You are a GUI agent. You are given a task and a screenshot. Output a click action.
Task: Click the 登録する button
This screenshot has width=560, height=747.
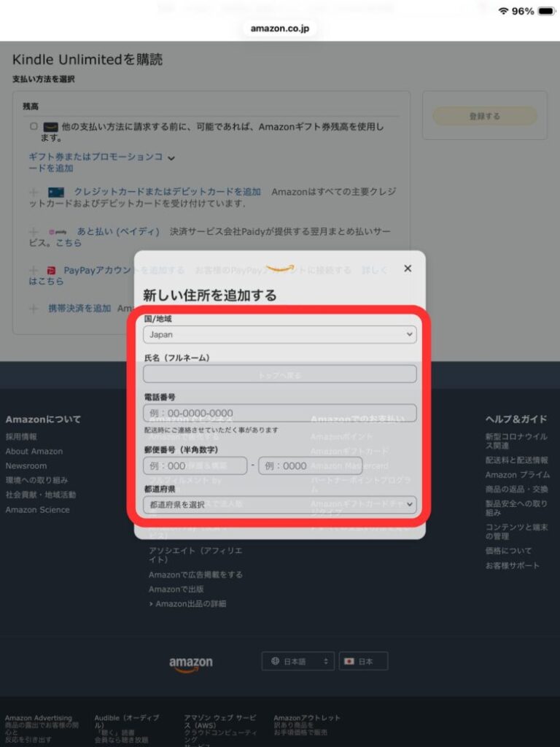pos(485,116)
